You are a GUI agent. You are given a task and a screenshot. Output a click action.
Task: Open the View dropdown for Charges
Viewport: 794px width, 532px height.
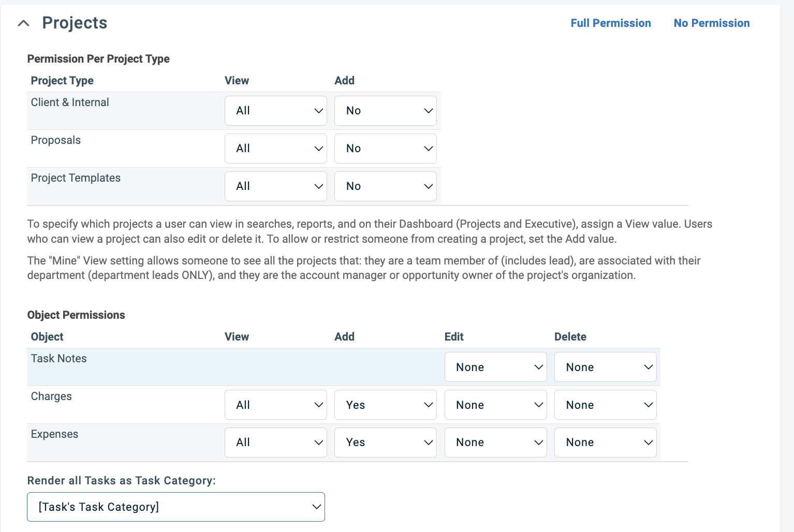pyautogui.click(x=275, y=404)
